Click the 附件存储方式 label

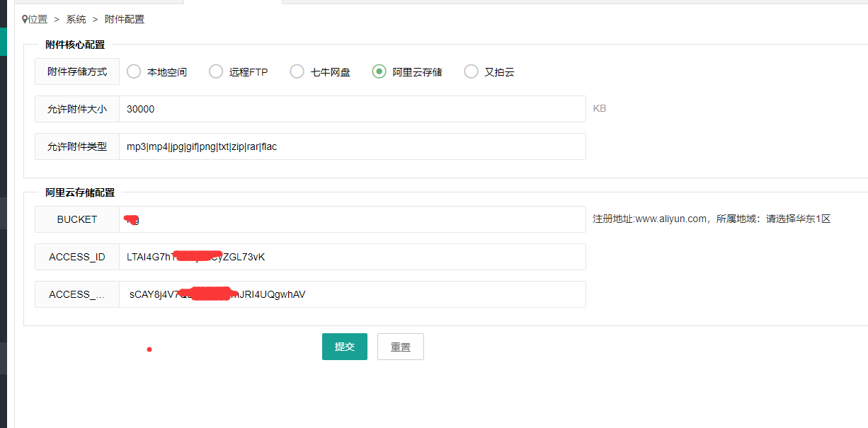(x=77, y=71)
